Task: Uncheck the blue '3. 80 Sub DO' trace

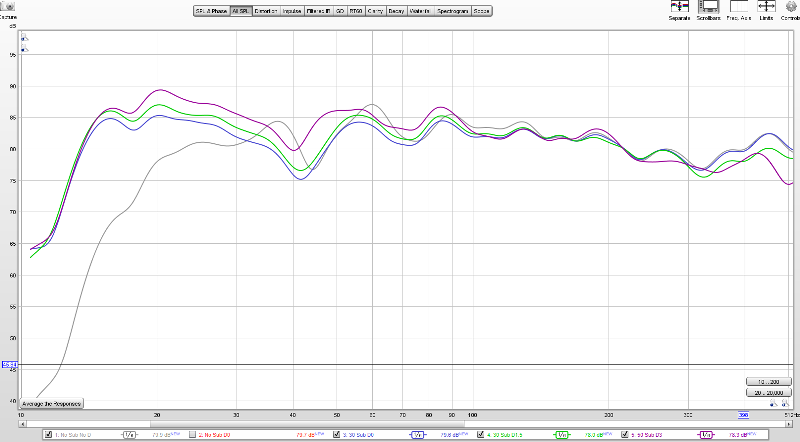Action: [x=337, y=435]
